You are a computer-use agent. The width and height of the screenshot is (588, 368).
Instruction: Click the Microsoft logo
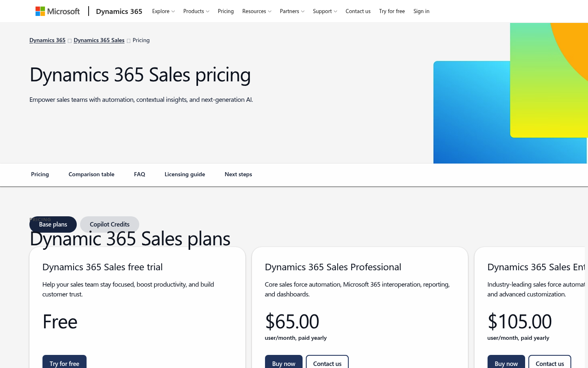pyautogui.click(x=58, y=11)
